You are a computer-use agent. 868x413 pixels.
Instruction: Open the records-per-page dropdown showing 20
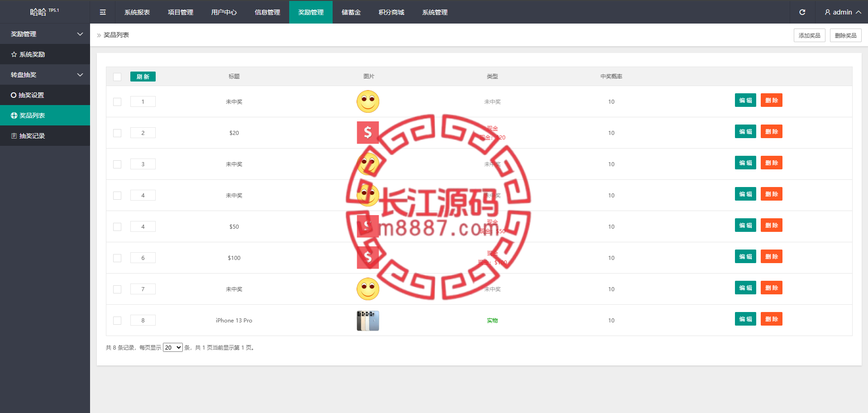(173, 347)
